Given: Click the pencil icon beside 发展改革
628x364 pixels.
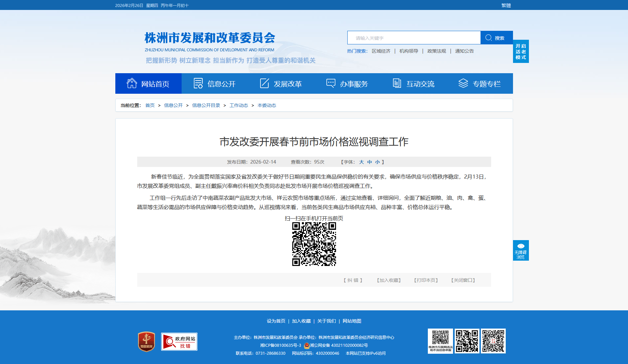Looking at the screenshot, I should click(x=264, y=83).
